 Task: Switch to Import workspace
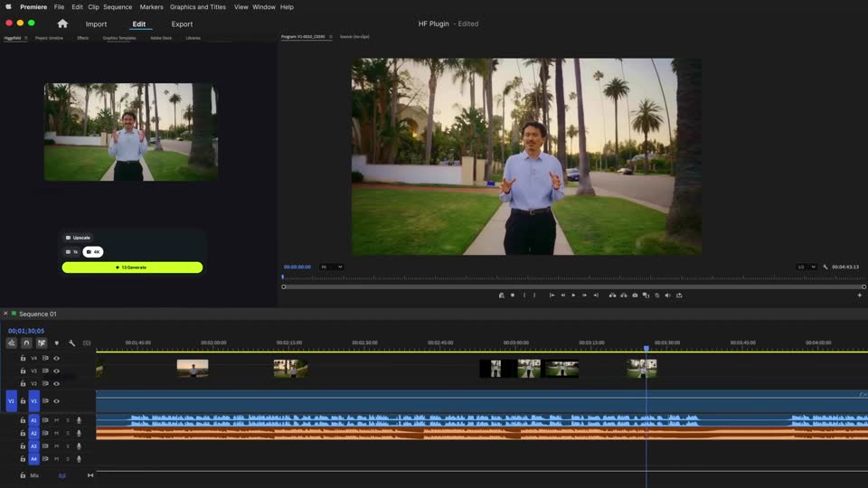tap(96, 24)
